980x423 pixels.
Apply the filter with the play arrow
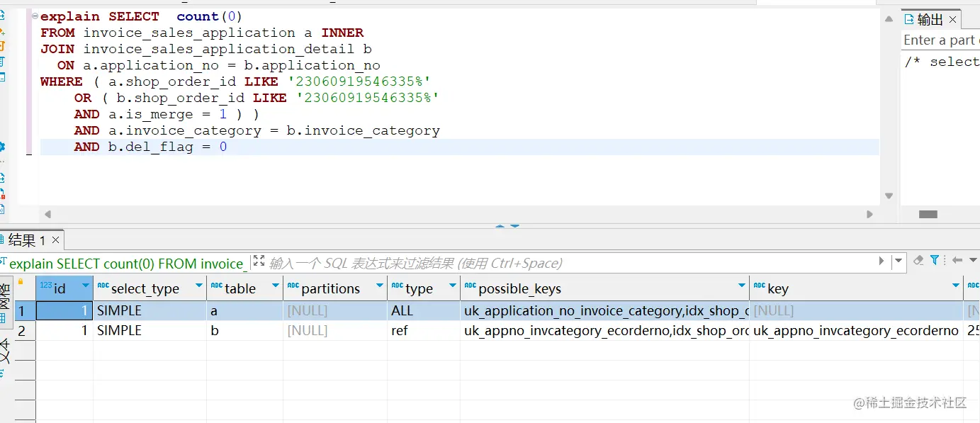pyautogui.click(x=882, y=261)
